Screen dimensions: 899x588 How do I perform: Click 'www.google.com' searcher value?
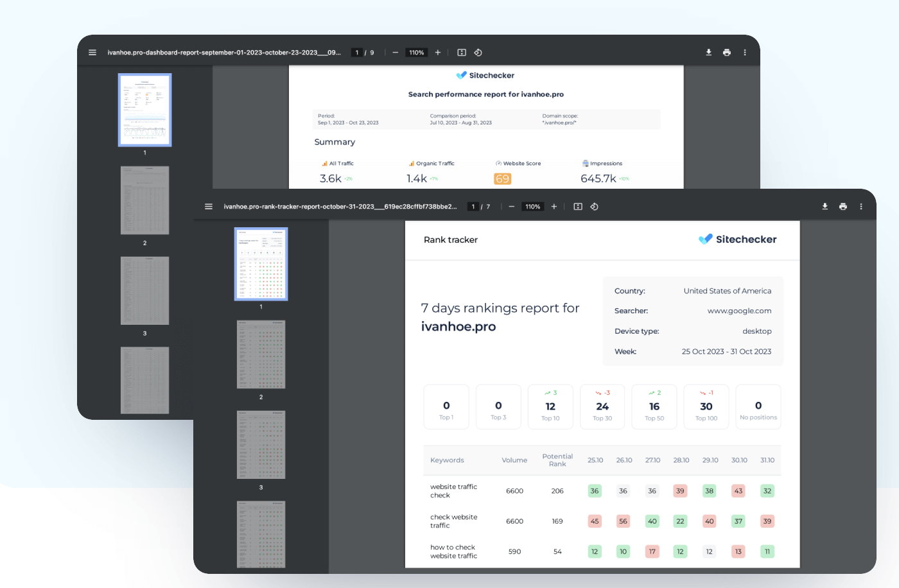tap(740, 311)
